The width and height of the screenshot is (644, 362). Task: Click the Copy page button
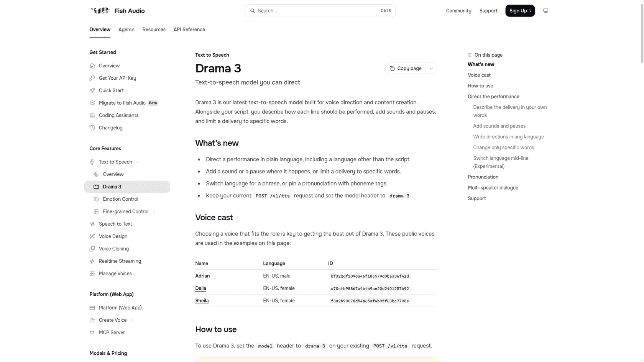405,69
